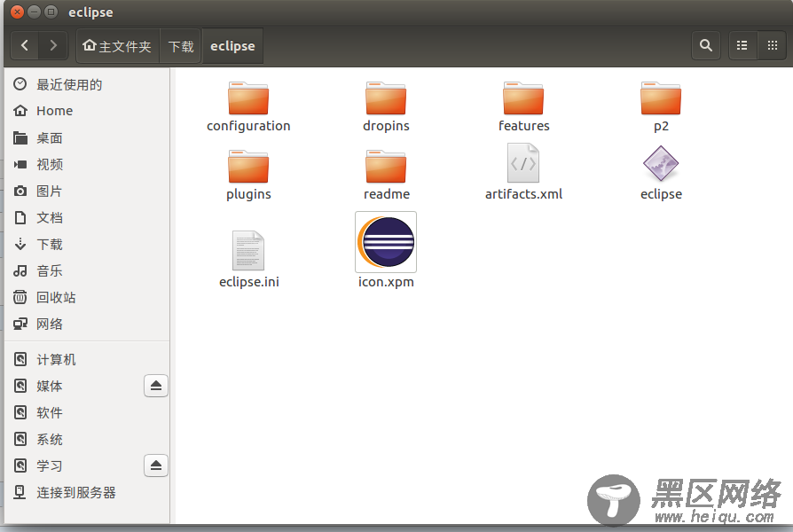The height and width of the screenshot is (532, 793).
Task: Open 回收站 in the sidebar
Action: point(87,297)
